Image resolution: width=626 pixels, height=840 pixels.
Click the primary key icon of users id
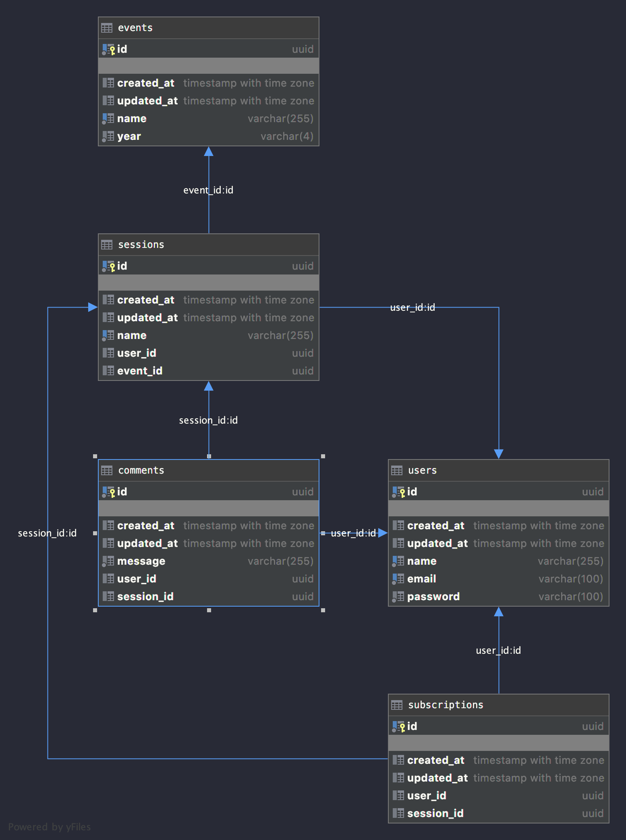[x=398, y=492]
